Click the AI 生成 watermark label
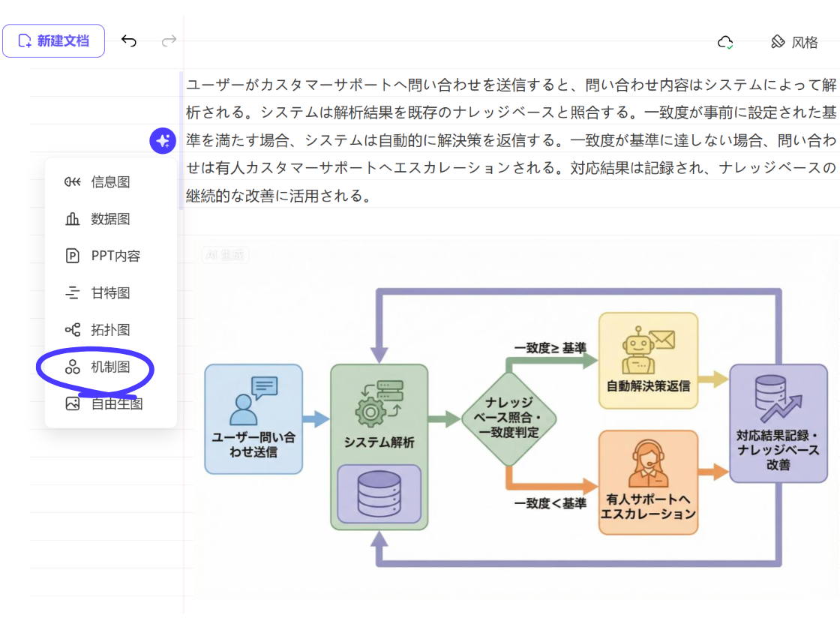Viewport: 840px width, 630px height. (x=224, y=255)
